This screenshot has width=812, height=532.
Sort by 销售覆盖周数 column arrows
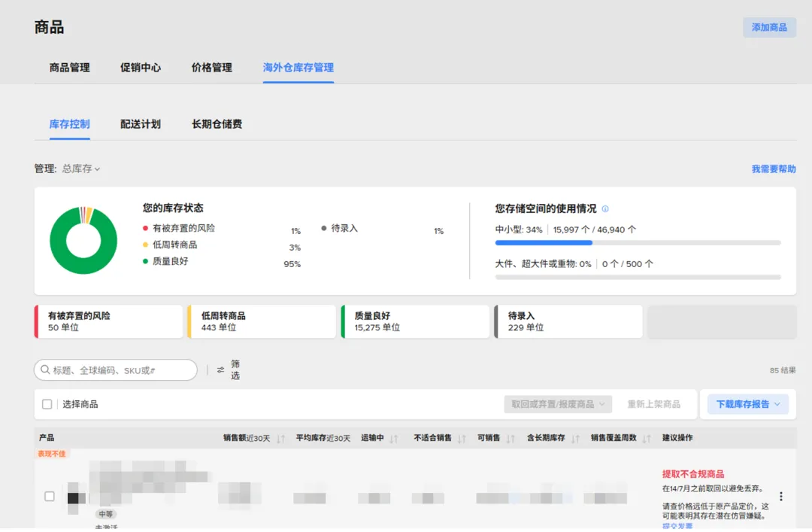(647, 439)
